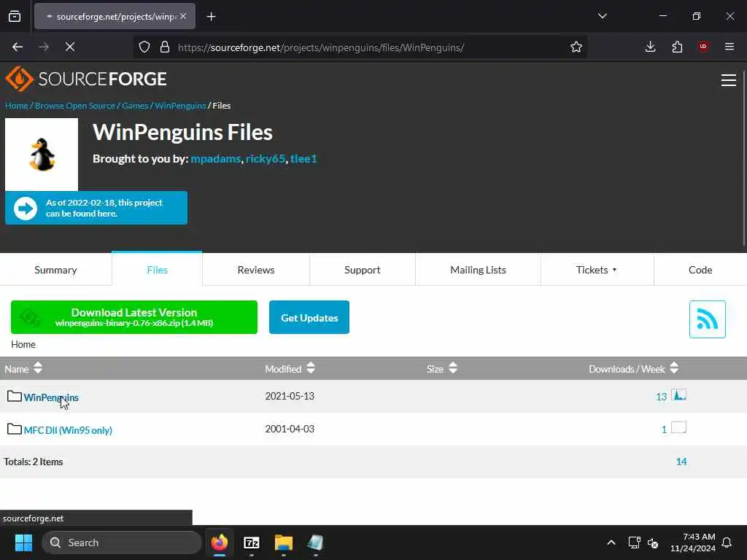Click the MFC Dll folder icon
Screen dimensions: 747x560
(15, 429)
